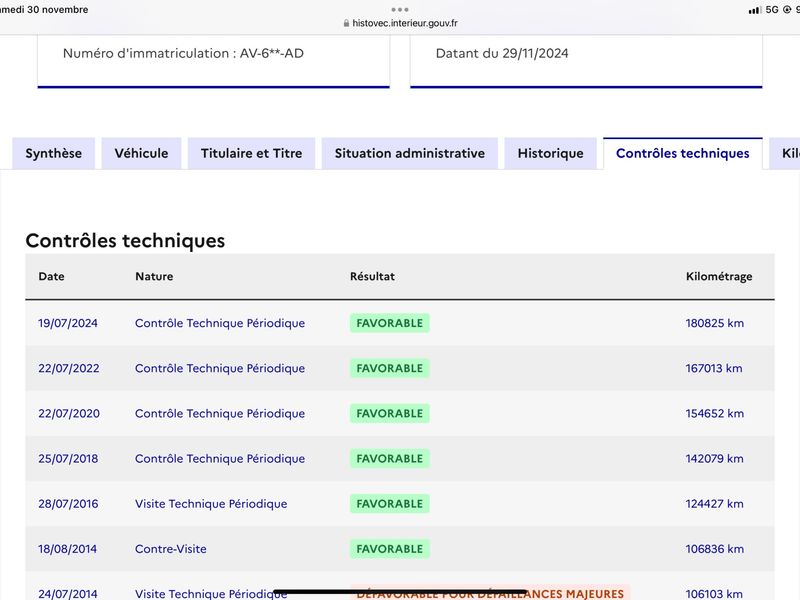Open the Titulaire et Titre tab
The height and width of the screenshot is (600, 800).
(252, 154)
